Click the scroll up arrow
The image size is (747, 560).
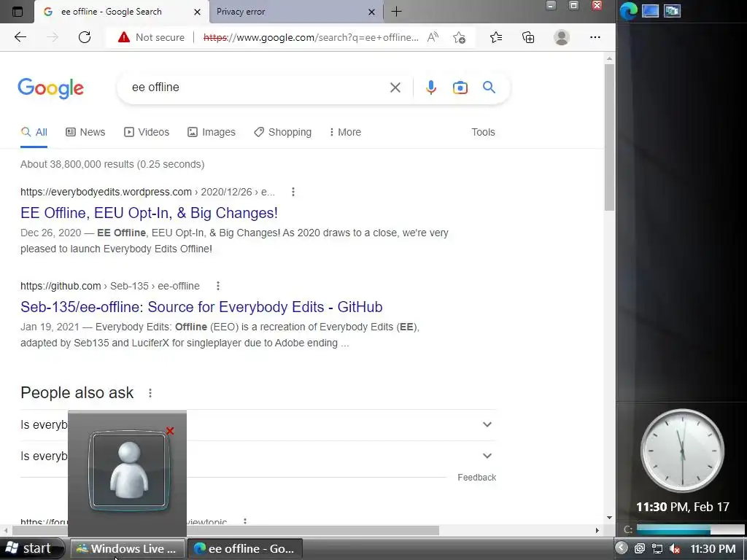pos(609,58)
